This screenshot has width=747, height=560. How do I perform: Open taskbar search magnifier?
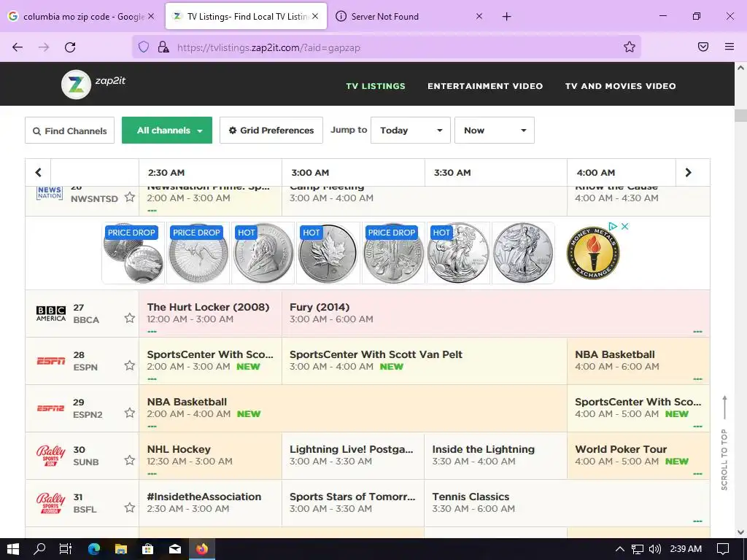click(39, 549)
